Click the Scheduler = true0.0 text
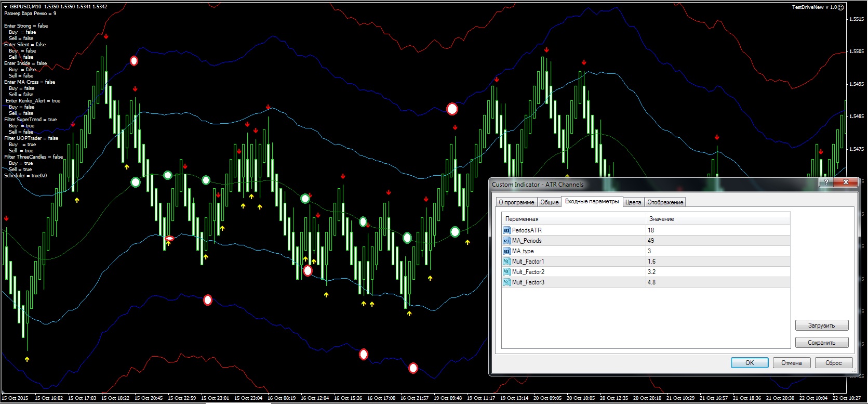The width and height of the screenshot is (868, 404). (x=25, y=176)
